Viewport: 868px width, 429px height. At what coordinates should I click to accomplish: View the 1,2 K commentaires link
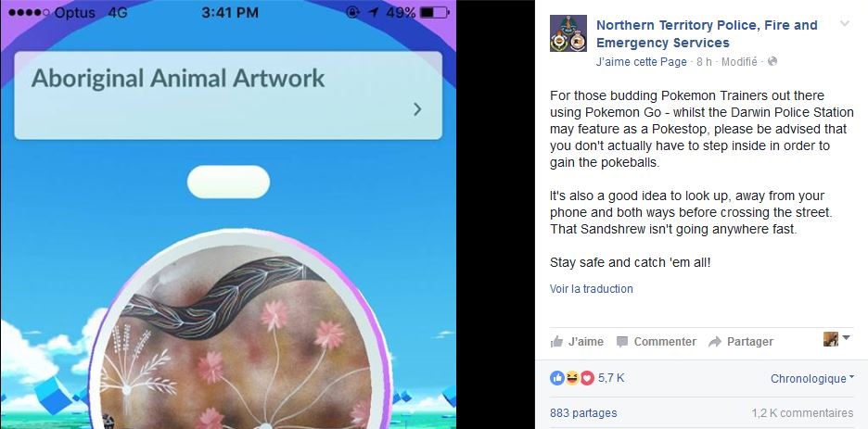pos(802,413)
